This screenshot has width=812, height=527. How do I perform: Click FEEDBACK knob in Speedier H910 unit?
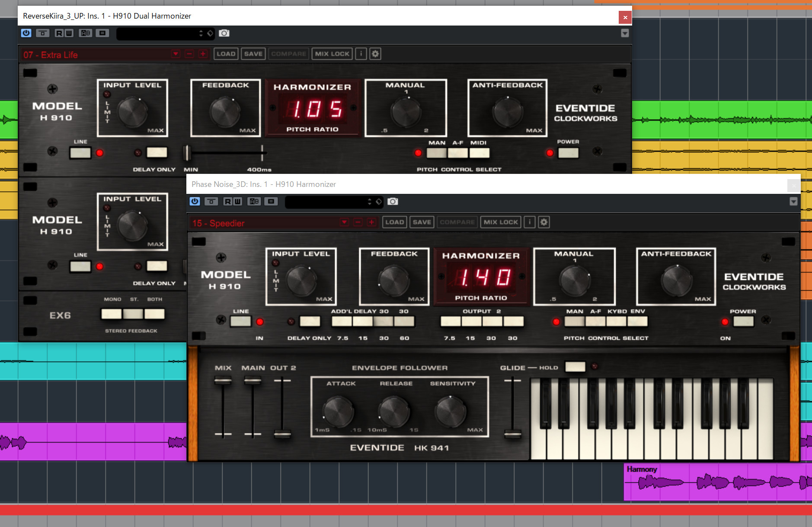(x=394, y=280)
